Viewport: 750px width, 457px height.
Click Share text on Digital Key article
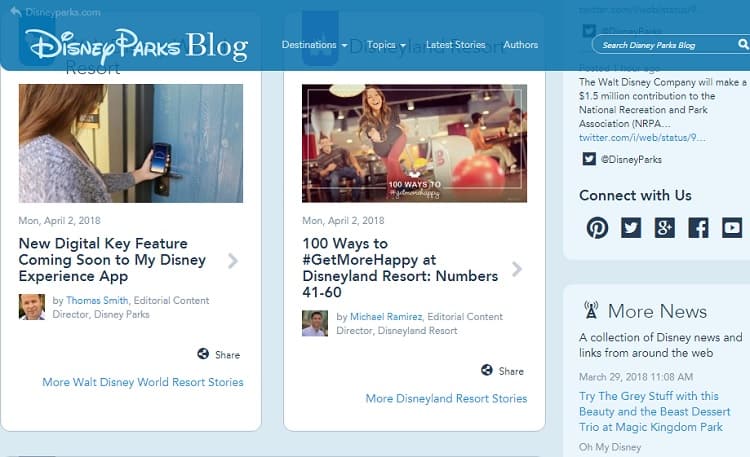[227, 355]
